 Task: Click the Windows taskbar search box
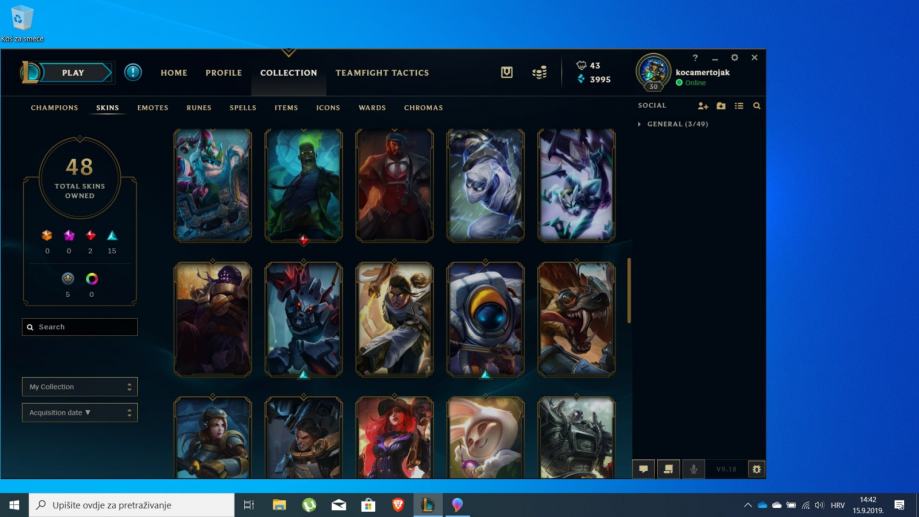pyautogui.click(x=131, y=505)
